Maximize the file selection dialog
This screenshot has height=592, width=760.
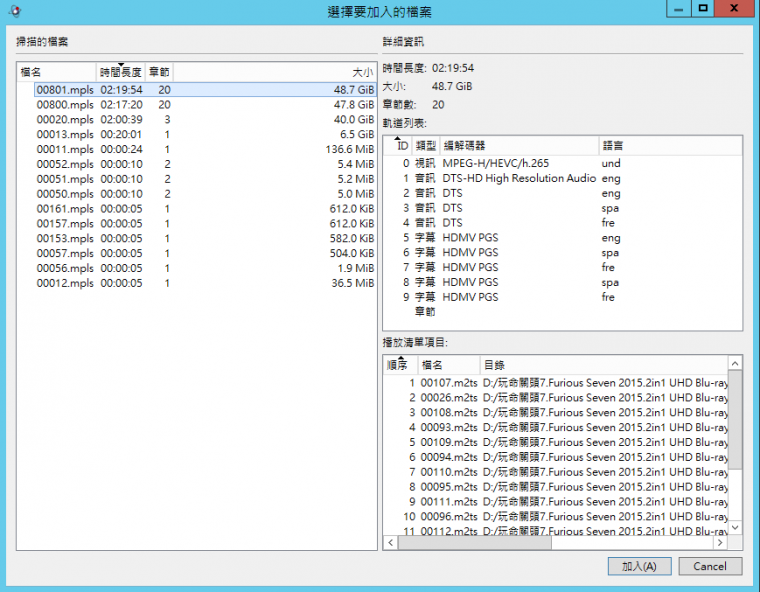[x=703, y=9]
